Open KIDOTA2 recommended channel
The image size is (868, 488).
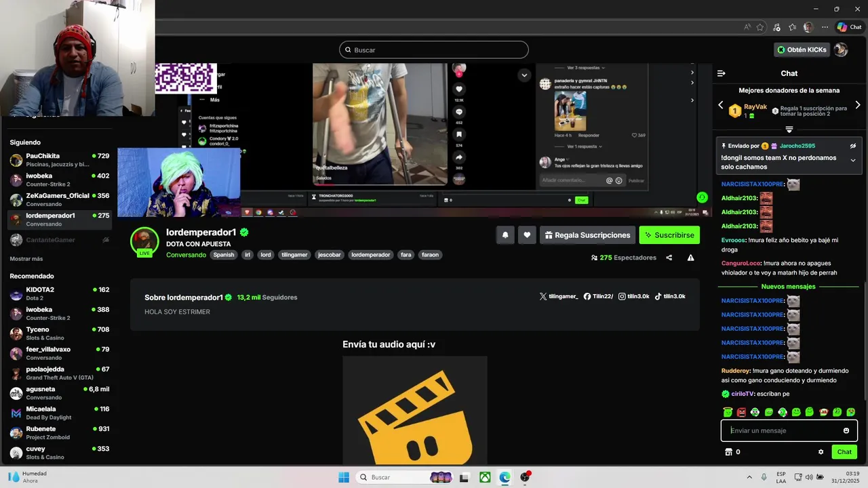click(60, 294)
